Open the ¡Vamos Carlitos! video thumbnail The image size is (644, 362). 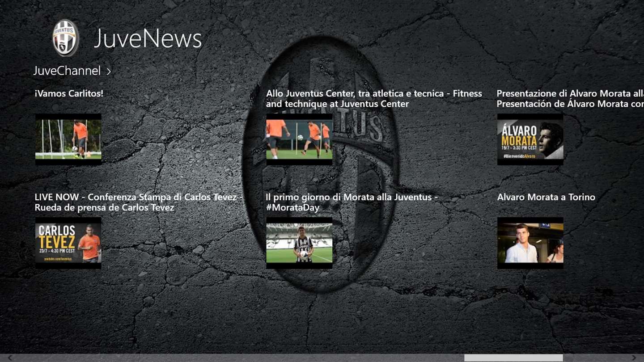pyautogui.click(x=68, y=139)
